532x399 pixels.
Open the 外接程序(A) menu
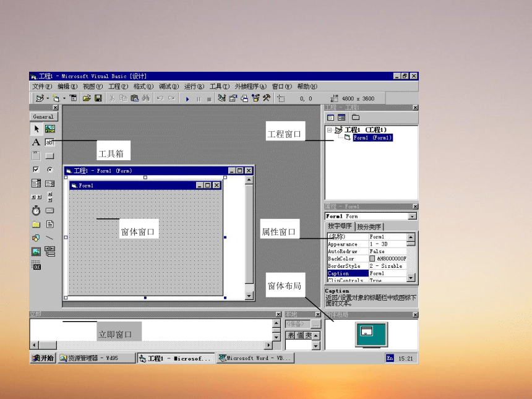(251, 87)
